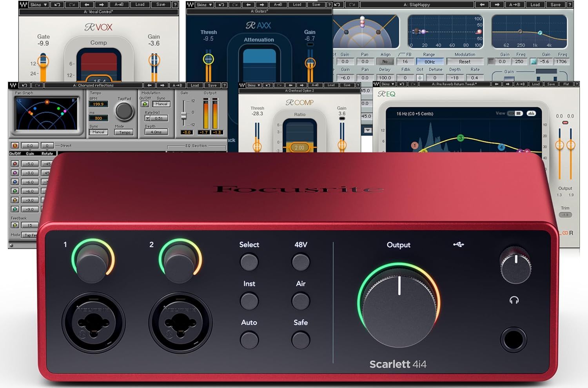The height and width of the screenshot is (388, 588).
Task: Undo in Chorused reflections window
Action: (25, 85)
